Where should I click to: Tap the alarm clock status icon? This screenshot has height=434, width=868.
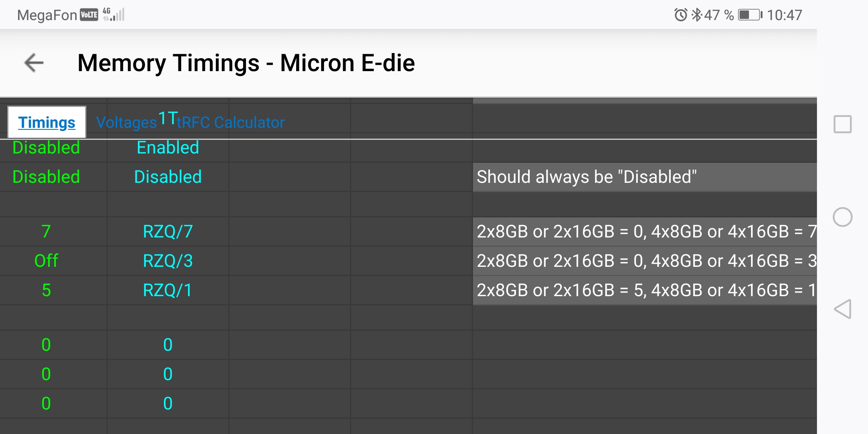coord(680,15)
